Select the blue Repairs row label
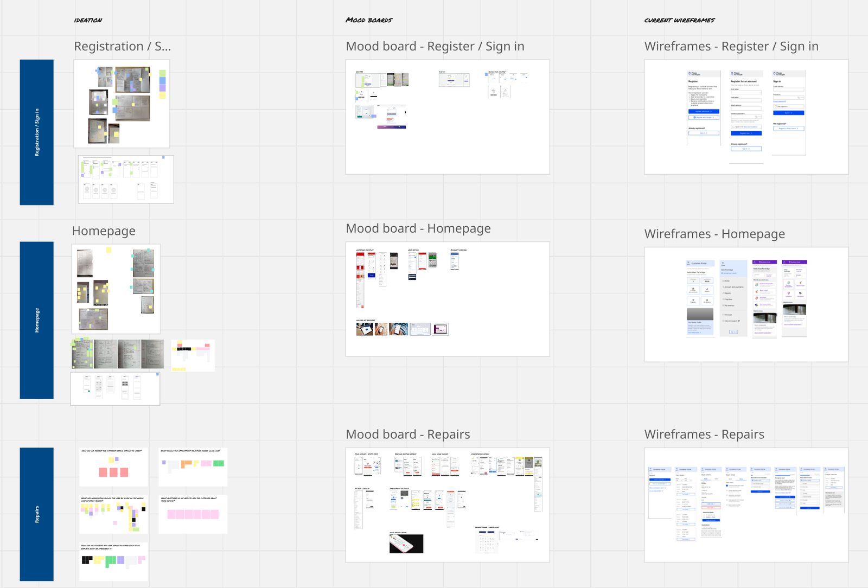The image size is (868, 588). (x=36, y=514)
